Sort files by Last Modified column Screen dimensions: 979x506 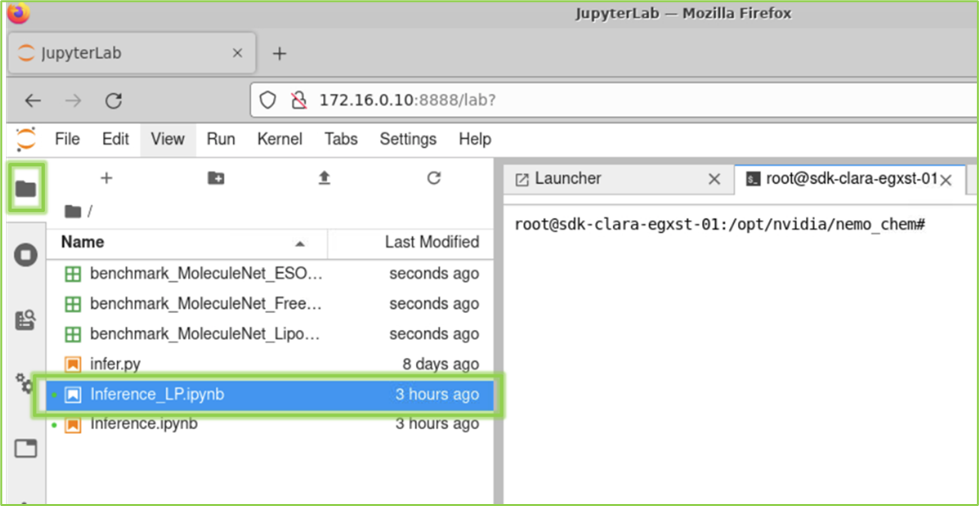coord(431,242)
